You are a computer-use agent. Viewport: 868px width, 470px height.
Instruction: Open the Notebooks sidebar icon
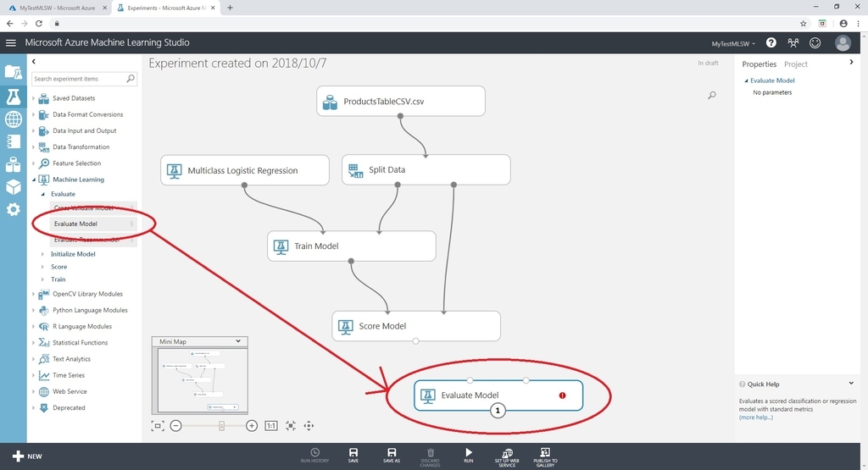tap(14, 141)
